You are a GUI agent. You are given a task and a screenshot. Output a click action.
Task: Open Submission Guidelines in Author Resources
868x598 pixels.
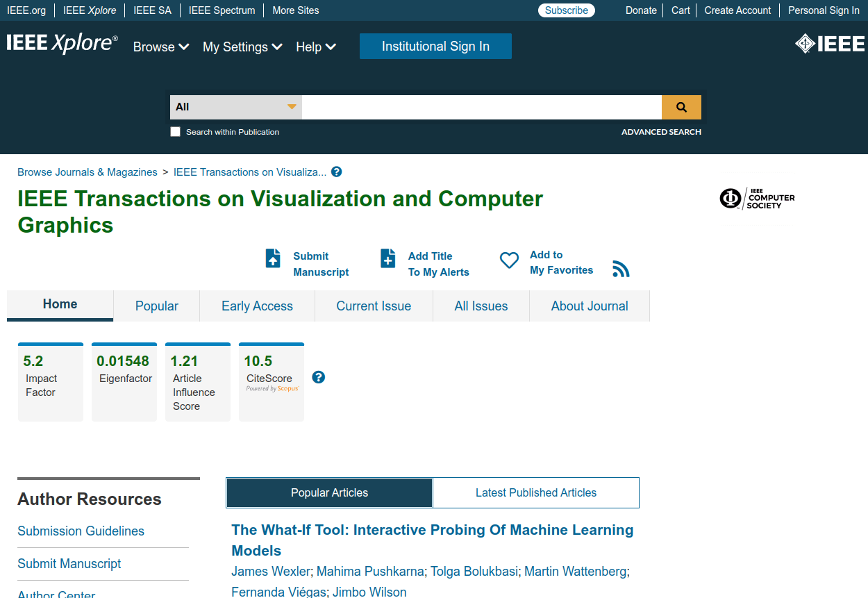81,531
